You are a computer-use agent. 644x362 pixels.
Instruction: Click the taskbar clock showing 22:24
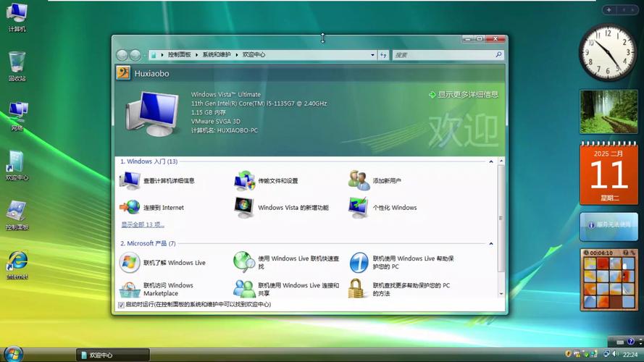pos(630,354)
